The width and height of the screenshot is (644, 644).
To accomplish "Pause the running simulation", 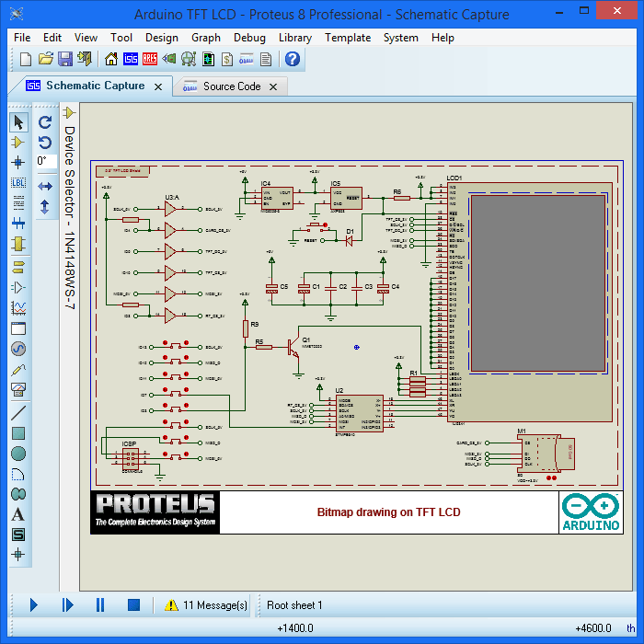I will 100,604.
